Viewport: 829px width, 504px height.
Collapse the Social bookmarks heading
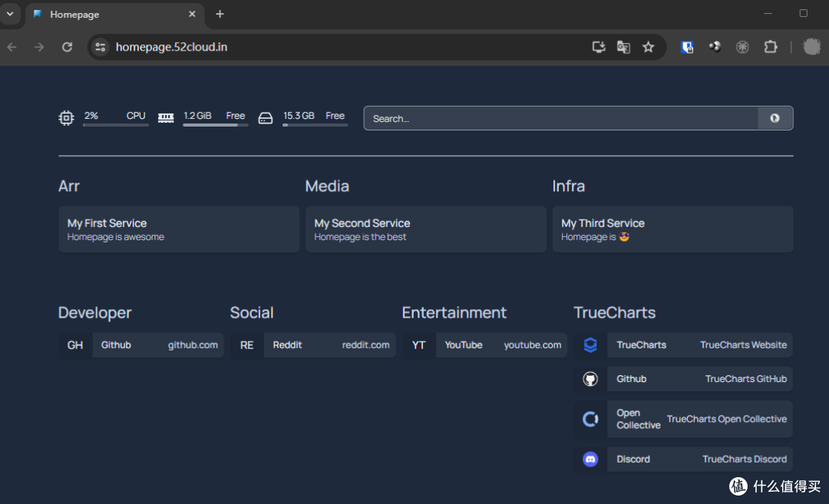[x=252, y=313]
